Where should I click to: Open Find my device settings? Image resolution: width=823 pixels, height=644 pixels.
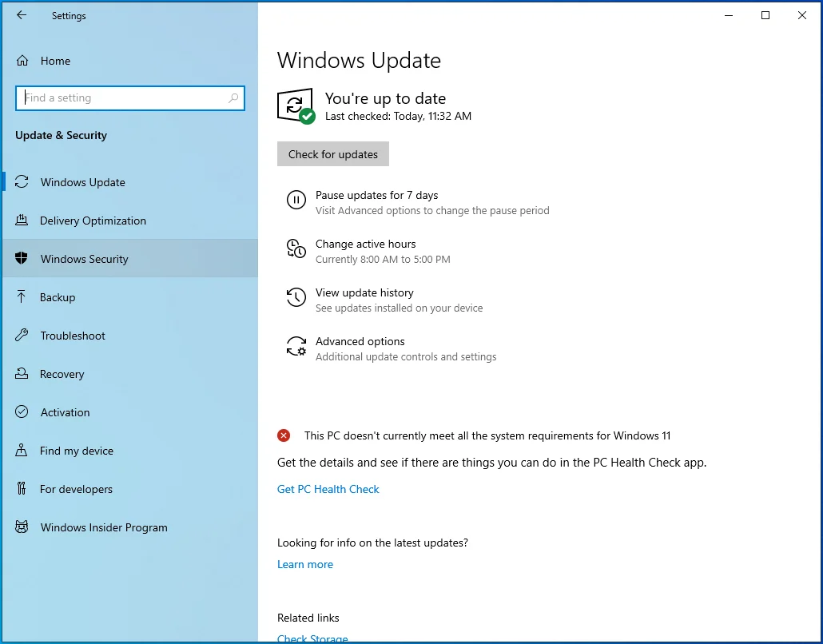click(x=130, y=451)
